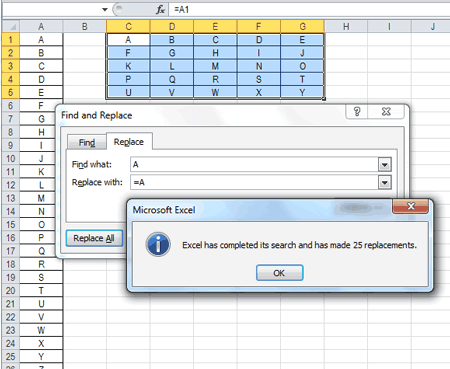The image size is (450, 369).
Task: Click cell G1 containing E
Action: pyautogui.click(x=302, y=40)
